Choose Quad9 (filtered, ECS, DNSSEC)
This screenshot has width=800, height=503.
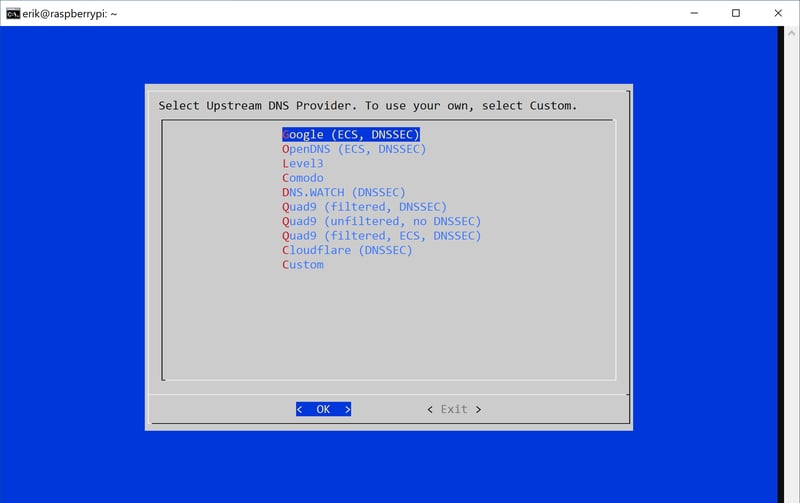(x=381, y=236)
